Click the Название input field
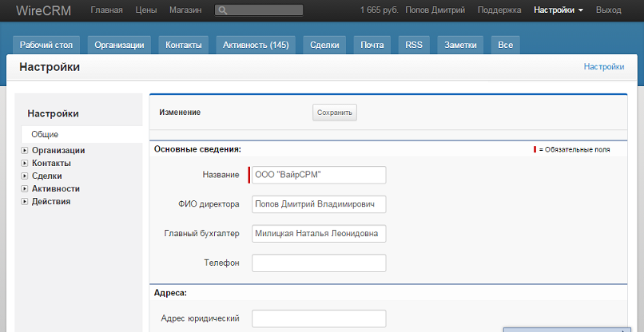Image resolution: width=644 pixels, height=332 pixels. (319, 175)
